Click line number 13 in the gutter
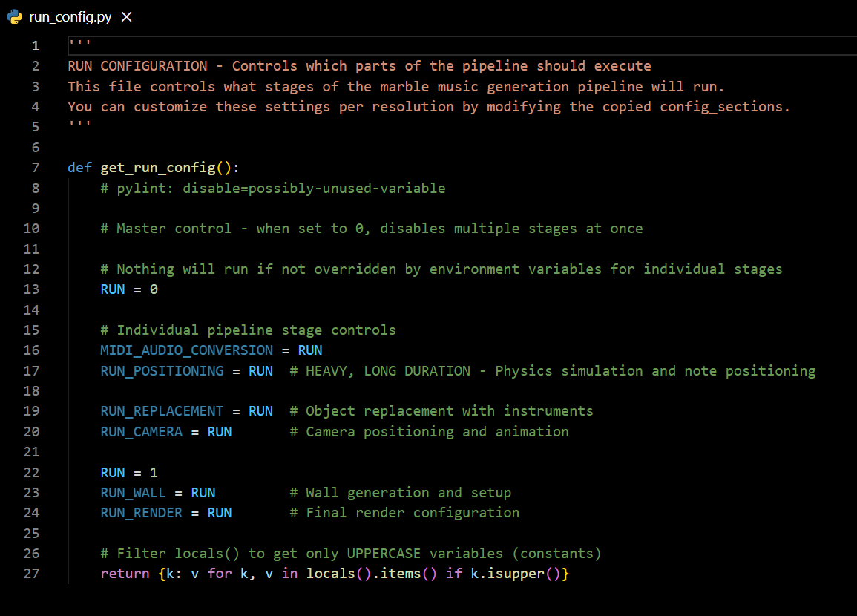 31,289
